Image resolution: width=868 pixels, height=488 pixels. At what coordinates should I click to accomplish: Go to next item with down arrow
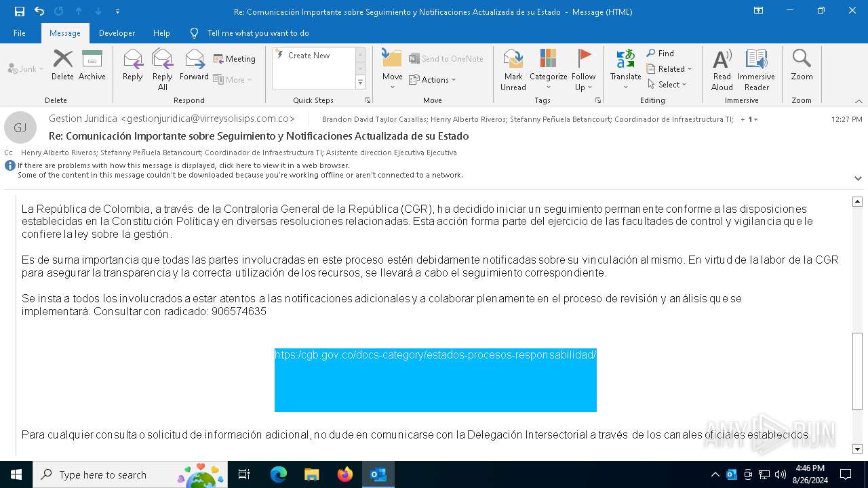pyautogui.click(x=98, y=12)
